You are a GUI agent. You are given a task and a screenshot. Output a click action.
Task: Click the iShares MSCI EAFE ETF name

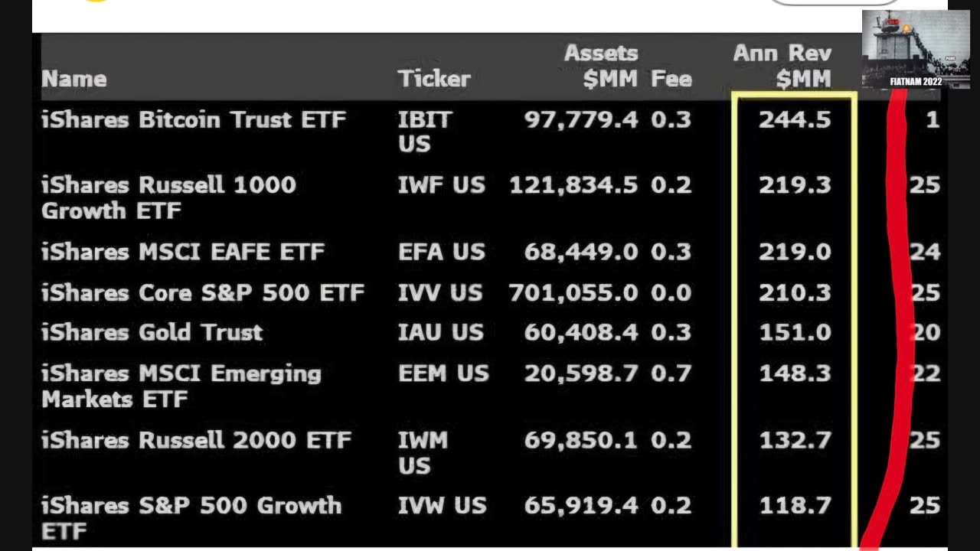(183, 252)
